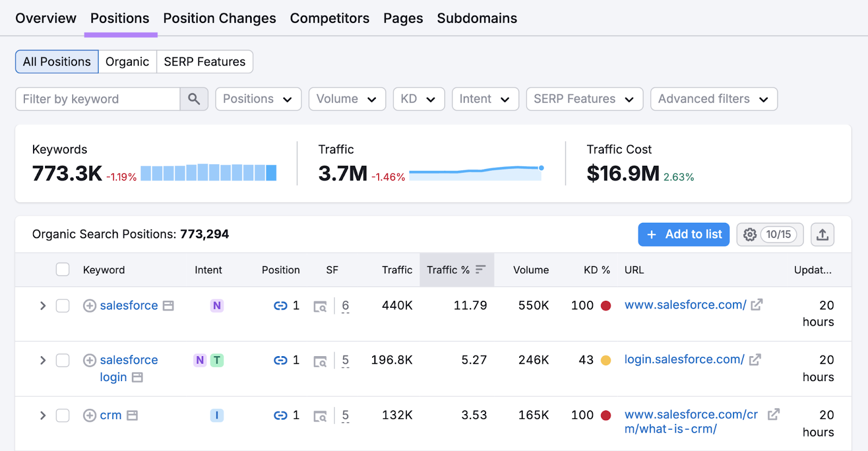The width and height of the screenshot is (868, 451).
Task: View SERP snapshot icon in crm row
Action: click(320, 416)
